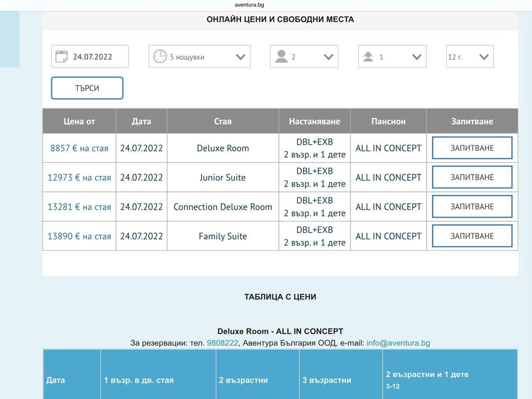532x399 pixels.
Task: Click the clock icon for nights
Action: coord(160,57)
